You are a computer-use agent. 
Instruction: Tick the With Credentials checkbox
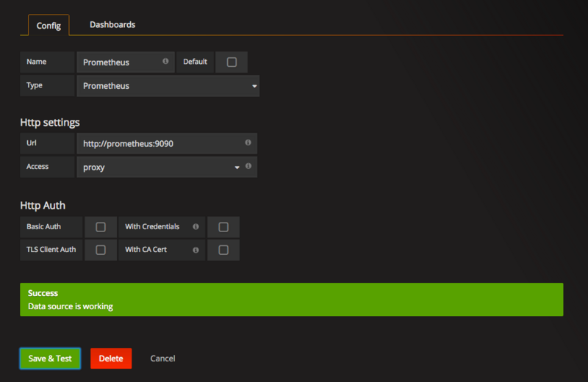(223, 227)
